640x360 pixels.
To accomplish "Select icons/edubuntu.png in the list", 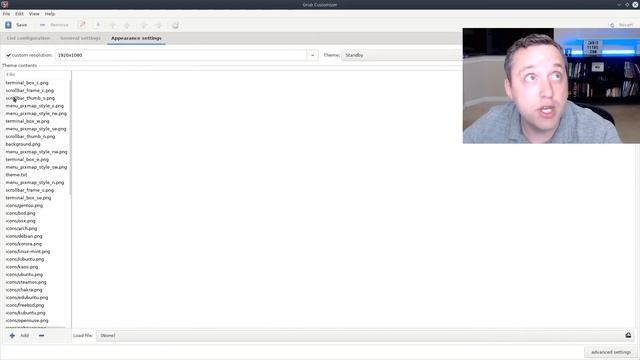I will coord(27,298).
